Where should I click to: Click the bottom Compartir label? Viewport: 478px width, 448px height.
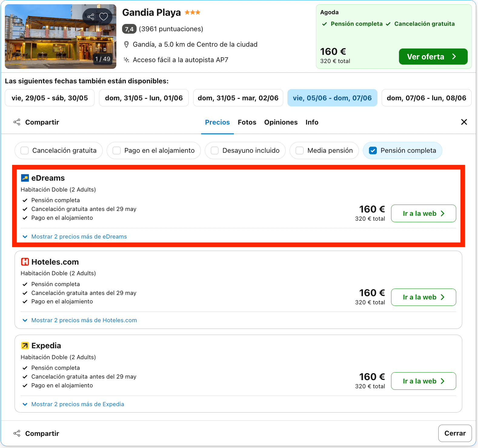[x=42, y=433]
